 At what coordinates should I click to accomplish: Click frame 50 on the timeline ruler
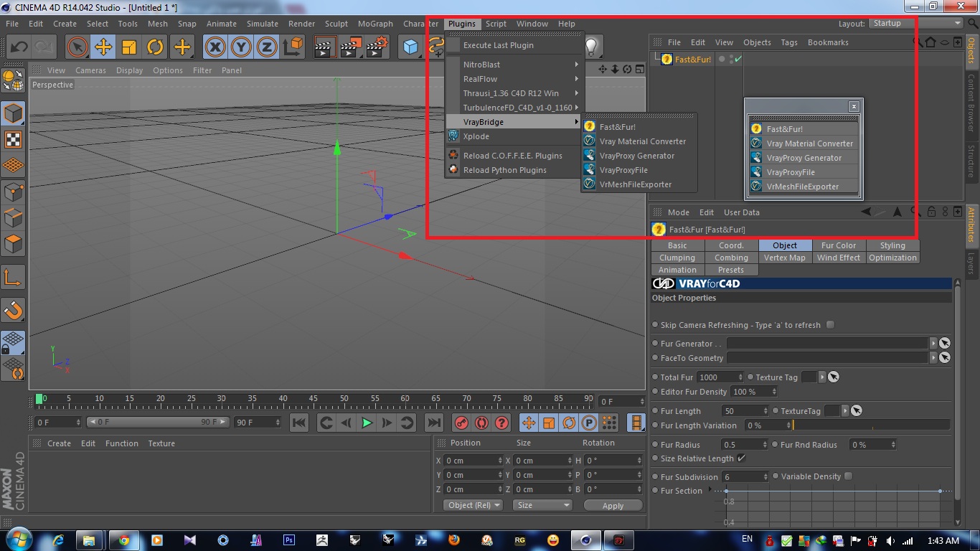pyautogui.click(x=344, y=398)
